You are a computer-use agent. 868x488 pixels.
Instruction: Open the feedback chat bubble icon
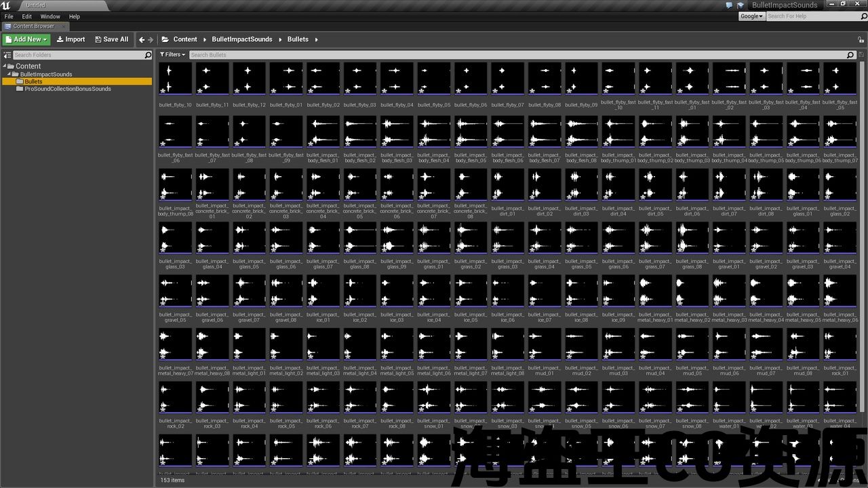pyautogui.click(x=729, y=5)
